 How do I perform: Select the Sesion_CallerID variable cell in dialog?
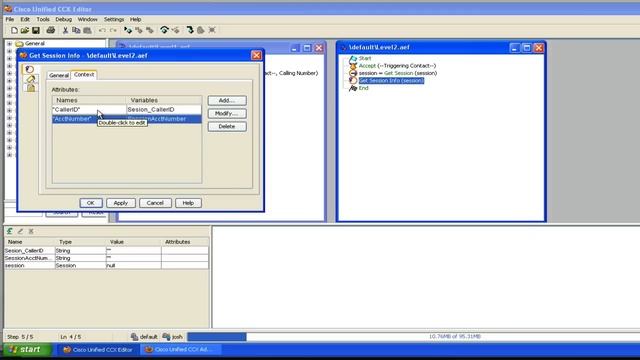tap(164, 109)
